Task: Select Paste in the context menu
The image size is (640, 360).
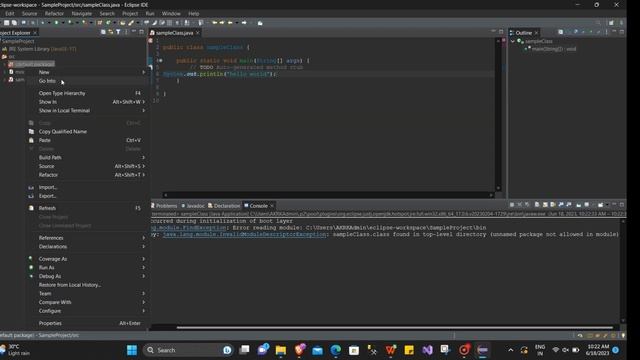Action: tap(44, 140)
